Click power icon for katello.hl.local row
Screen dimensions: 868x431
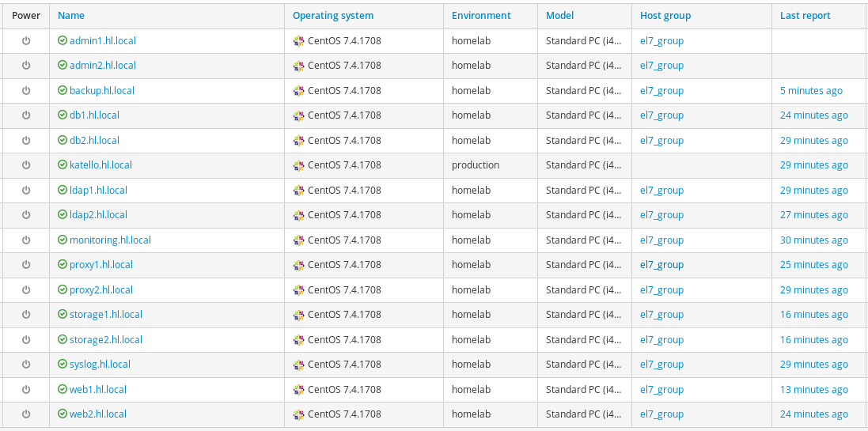tap(25, 165)
